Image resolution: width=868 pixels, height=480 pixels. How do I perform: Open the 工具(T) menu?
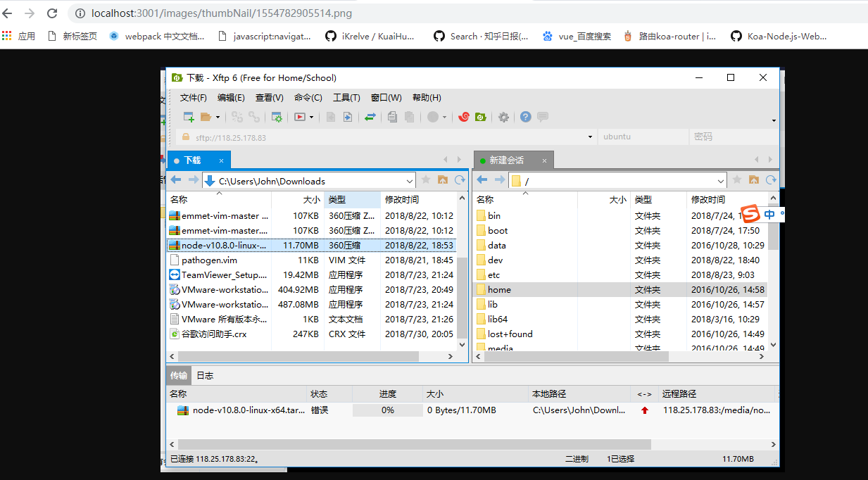[x=346, y=97]
